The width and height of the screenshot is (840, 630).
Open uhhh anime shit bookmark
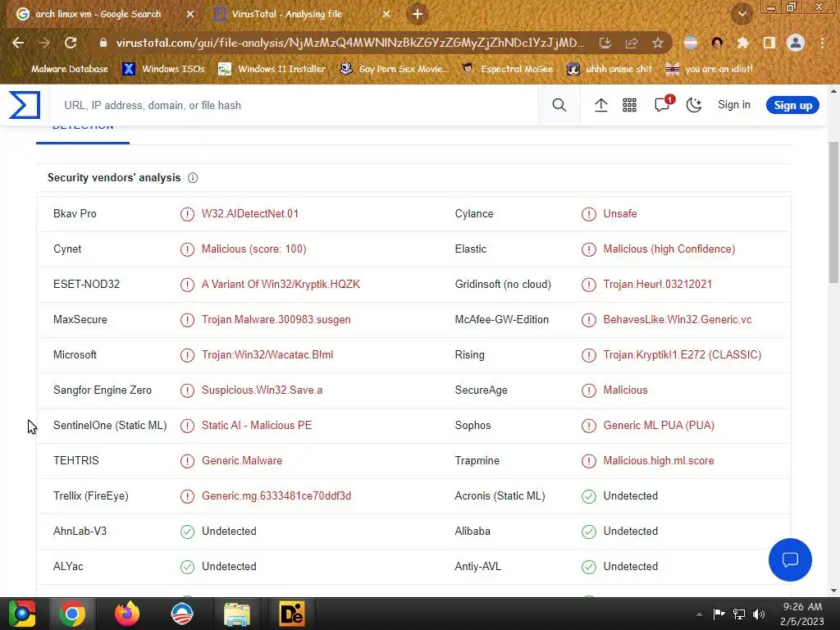[609, 69]
